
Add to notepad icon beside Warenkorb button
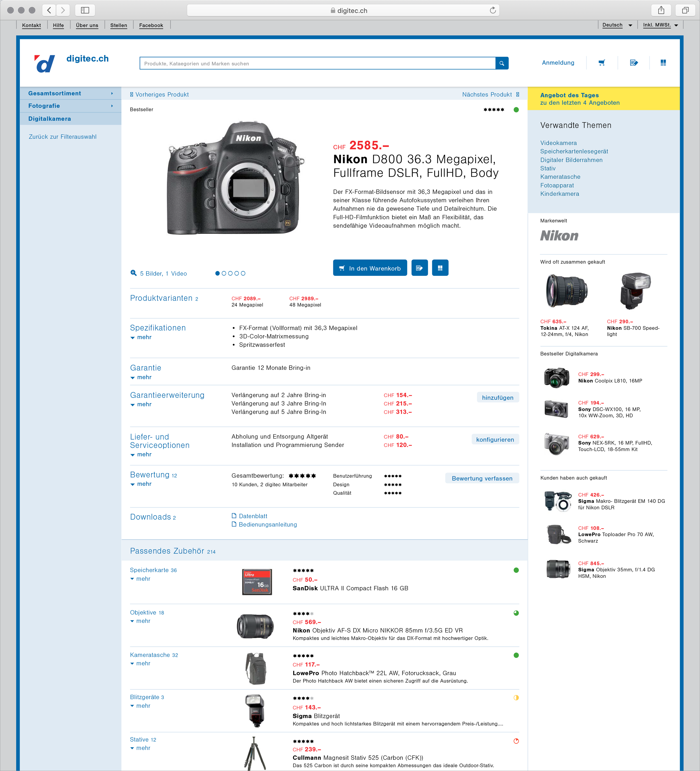419,268
